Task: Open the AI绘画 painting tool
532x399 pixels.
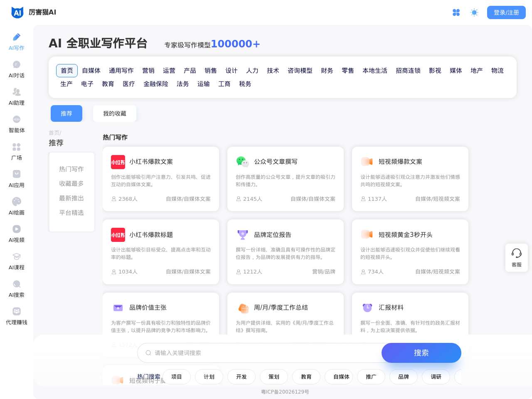Action: [x=17, y=206]
